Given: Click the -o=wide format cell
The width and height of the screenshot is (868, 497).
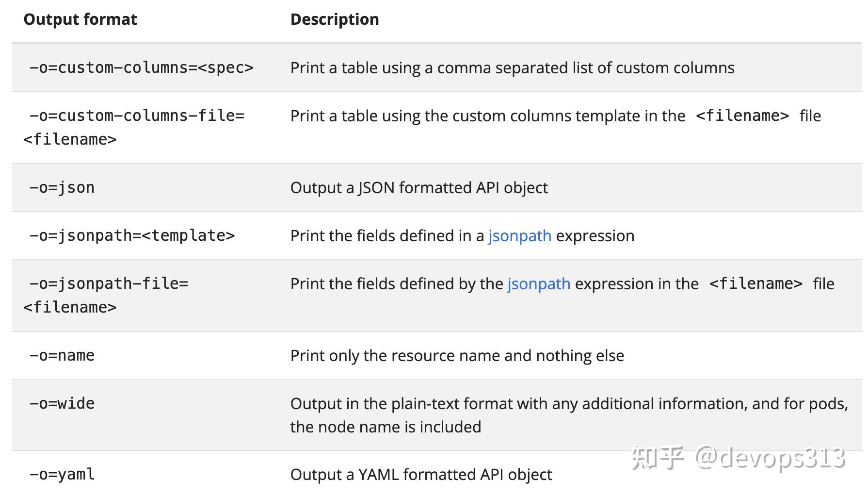Looking at the screenshot, I should click(x=62, y=403).
